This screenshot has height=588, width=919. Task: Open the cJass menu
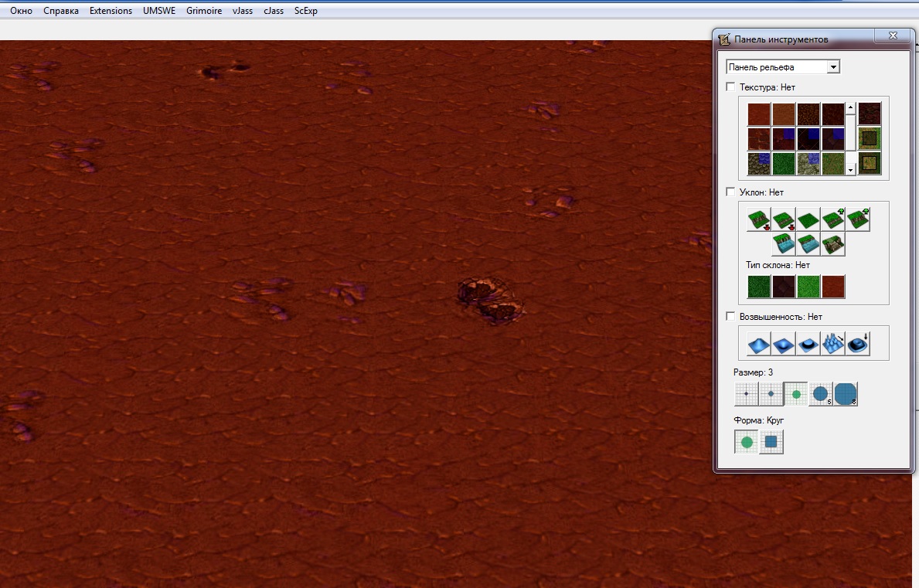tap(274, 11)
